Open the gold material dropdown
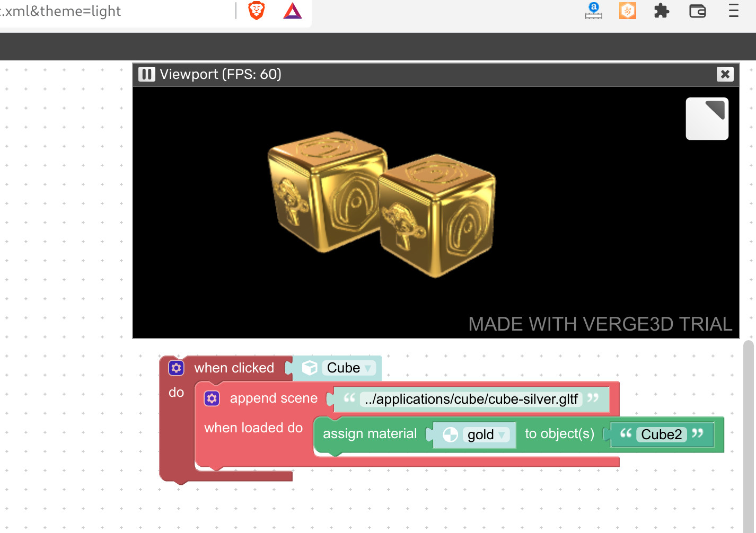 [x=486, y=434]
